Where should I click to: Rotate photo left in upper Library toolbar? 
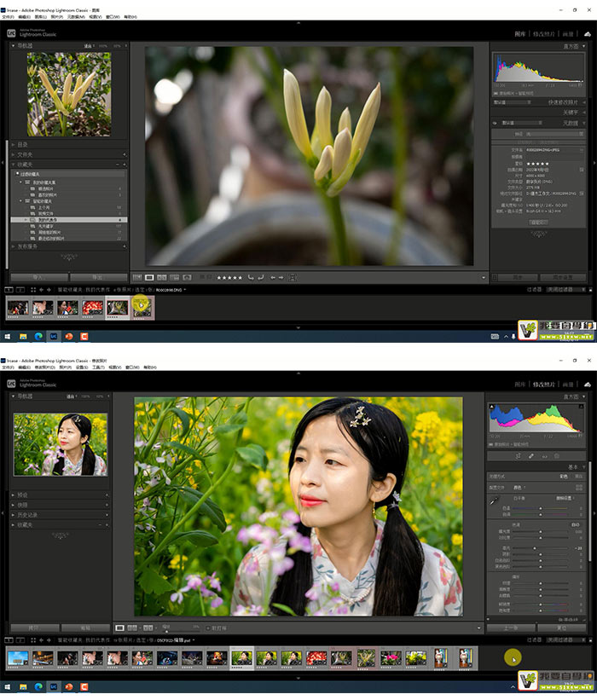(x=251, y=278)
